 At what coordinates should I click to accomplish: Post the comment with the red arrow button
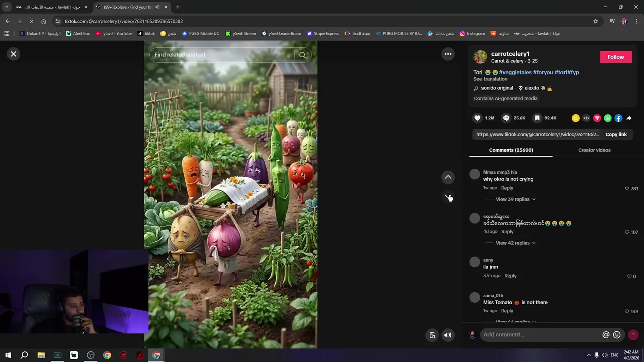coord(633,335)
